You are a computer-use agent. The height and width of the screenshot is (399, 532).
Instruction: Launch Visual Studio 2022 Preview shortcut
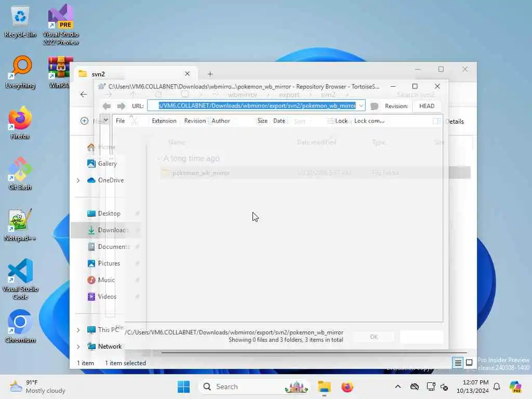(x=61, y=24)
